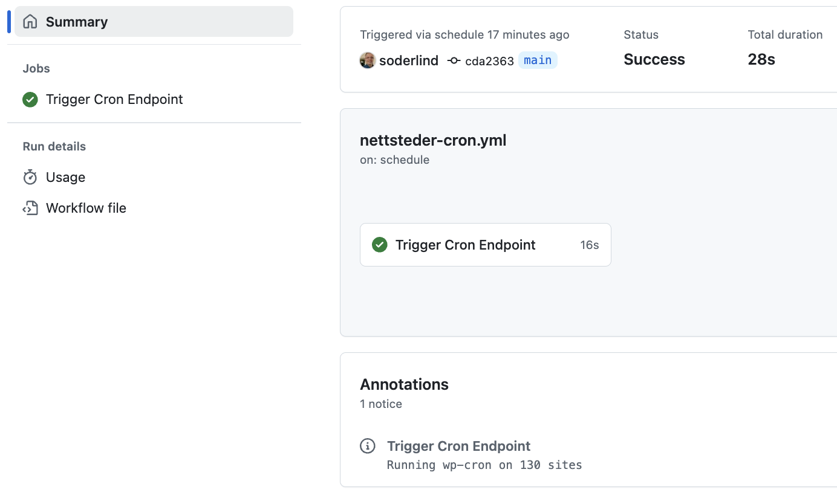The height and width of the screenshot is (504, 837).
Task: Click the green check beside the sidebar job
Action: coord(30,99)
